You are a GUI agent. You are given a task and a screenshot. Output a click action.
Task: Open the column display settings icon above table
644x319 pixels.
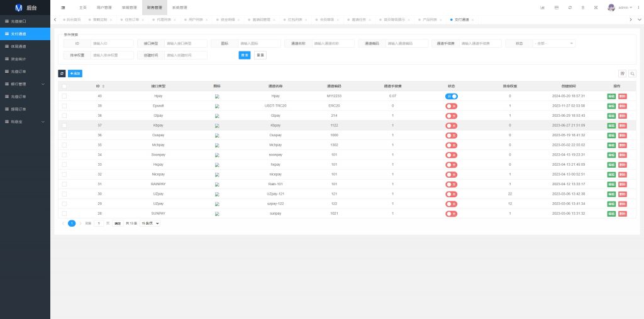click(x=622, y=73)
